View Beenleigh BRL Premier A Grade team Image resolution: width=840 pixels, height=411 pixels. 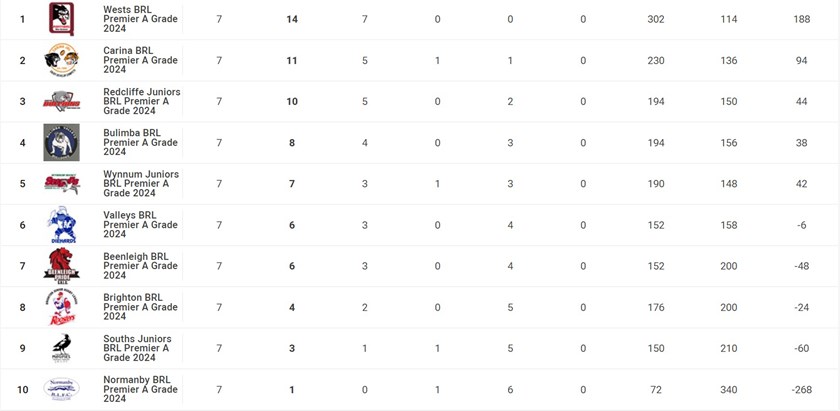click(140, 266)
